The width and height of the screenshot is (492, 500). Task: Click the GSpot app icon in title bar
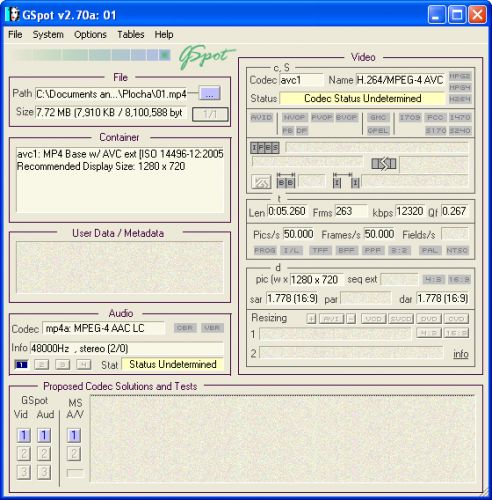point(12,15)
